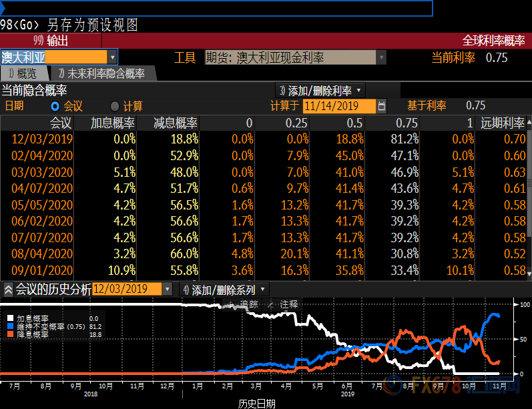
Task: Select the 06/02/2020 meeting row
Action: [x=263, y=221]
